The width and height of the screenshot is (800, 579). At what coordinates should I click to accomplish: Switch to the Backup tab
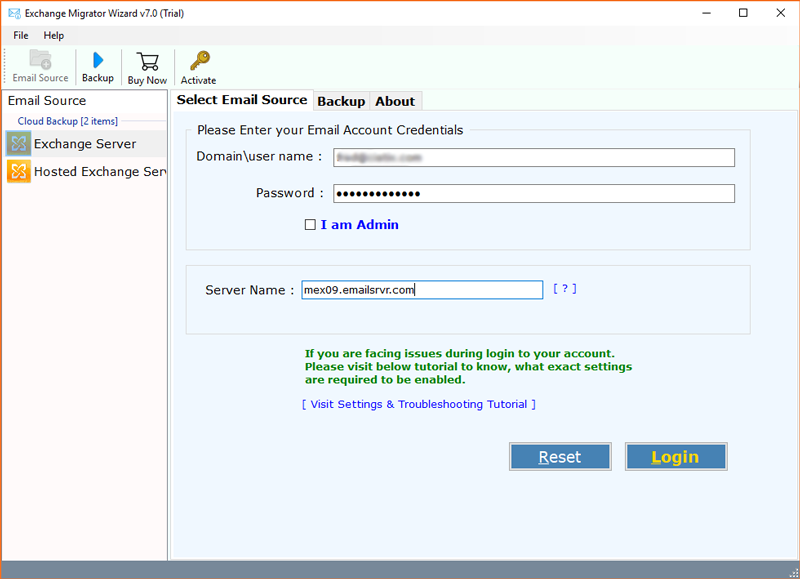[341, 102]
